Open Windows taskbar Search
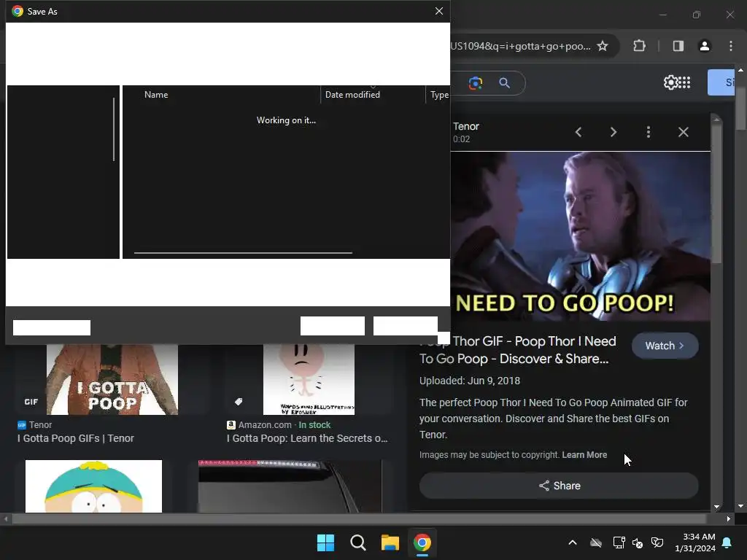Screen dimensions: 747x560 point(357,542)
